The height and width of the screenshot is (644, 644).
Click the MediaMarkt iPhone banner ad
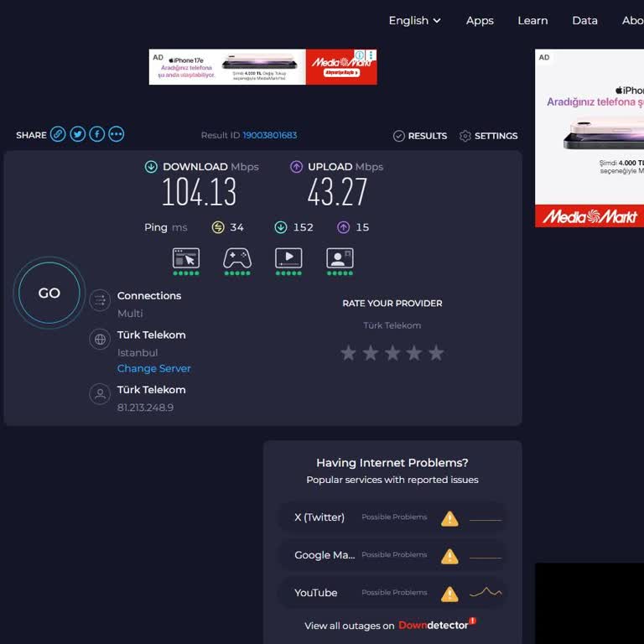tap(262, 67)
